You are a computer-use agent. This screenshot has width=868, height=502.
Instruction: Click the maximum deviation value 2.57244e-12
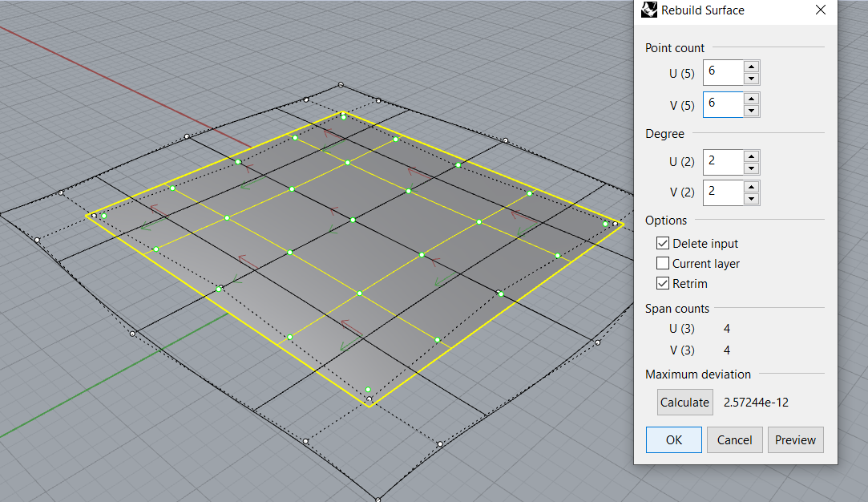pyautogui.click(x=756, y=403)
